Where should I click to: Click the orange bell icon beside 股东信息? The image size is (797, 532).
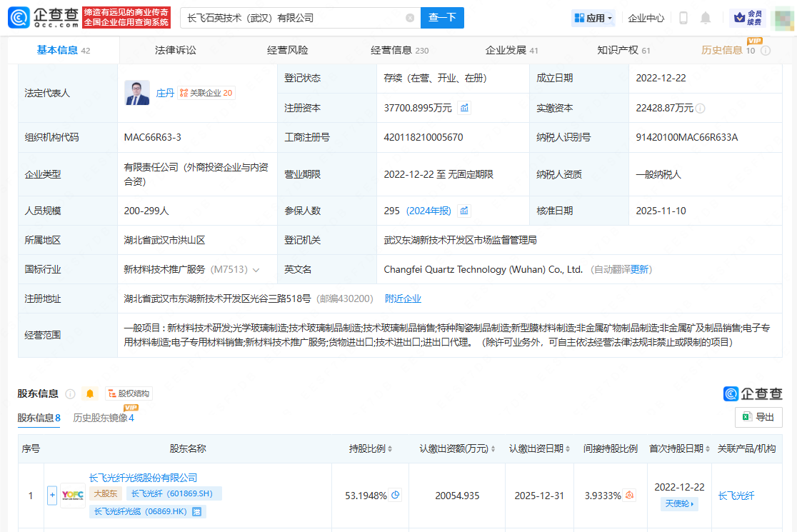(x=90, y=393)
